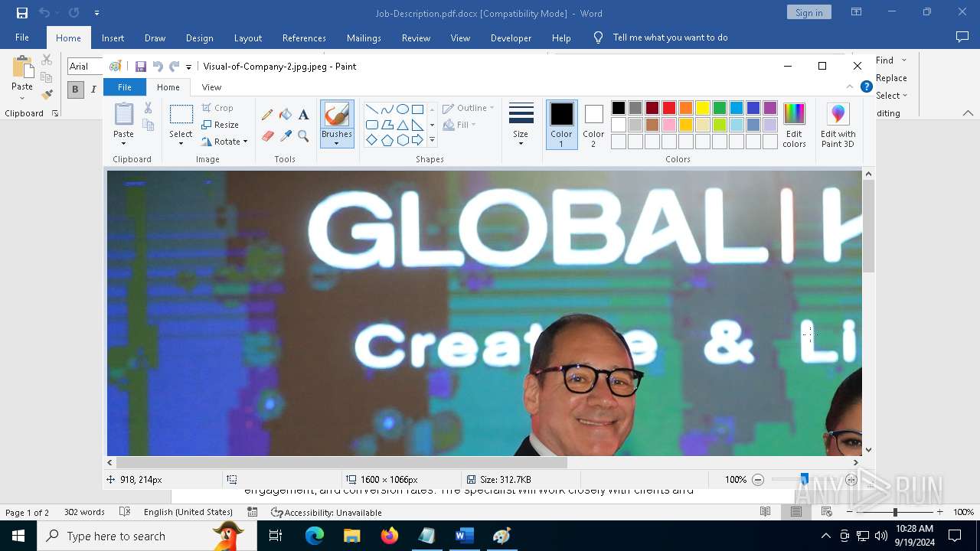This screenshot has height=551, width=980.
Task: Switch to Paint View tab
Action: pyautogui.click(x=211, y=87)
